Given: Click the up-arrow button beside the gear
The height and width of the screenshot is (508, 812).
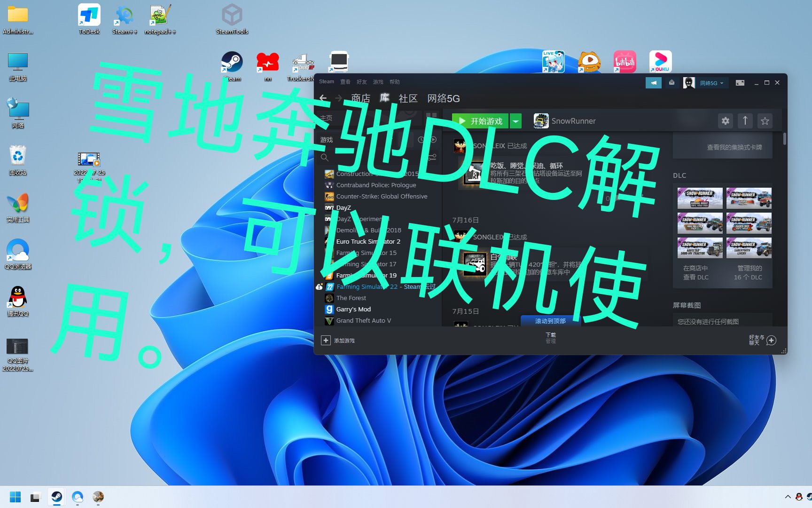Looking at the screenshot, I should (x=745, y=121).
